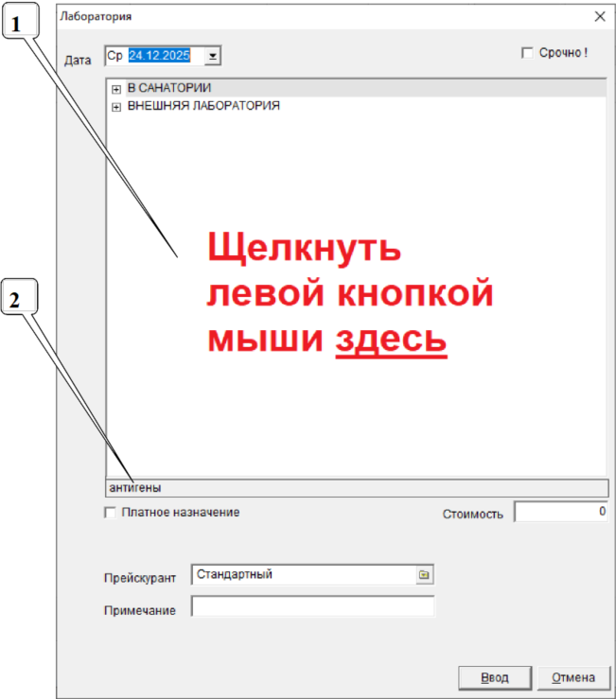
Task: Click the highlighted date 24.12.2025
Action: (159, 56)
